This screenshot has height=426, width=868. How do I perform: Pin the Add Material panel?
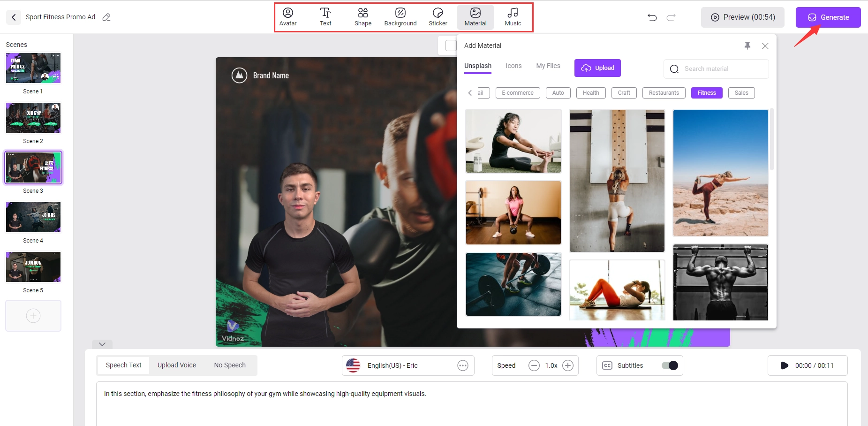pyautogui.click(x=747, y=46)
